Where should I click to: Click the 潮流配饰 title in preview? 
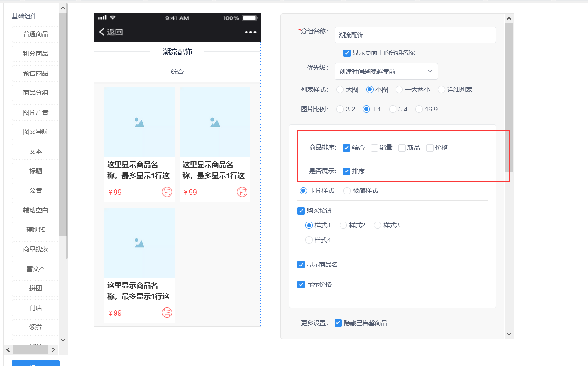pyautogui.click(x=177, y=52)
